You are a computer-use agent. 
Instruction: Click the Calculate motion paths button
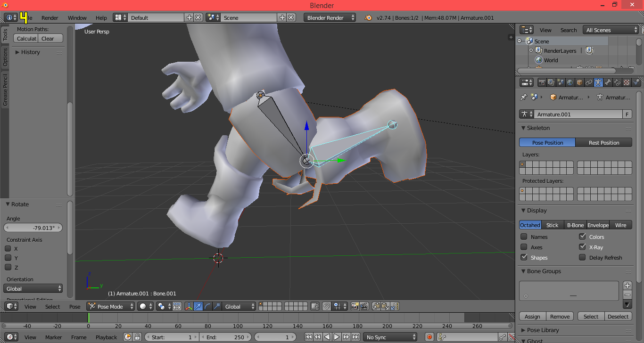26,39
